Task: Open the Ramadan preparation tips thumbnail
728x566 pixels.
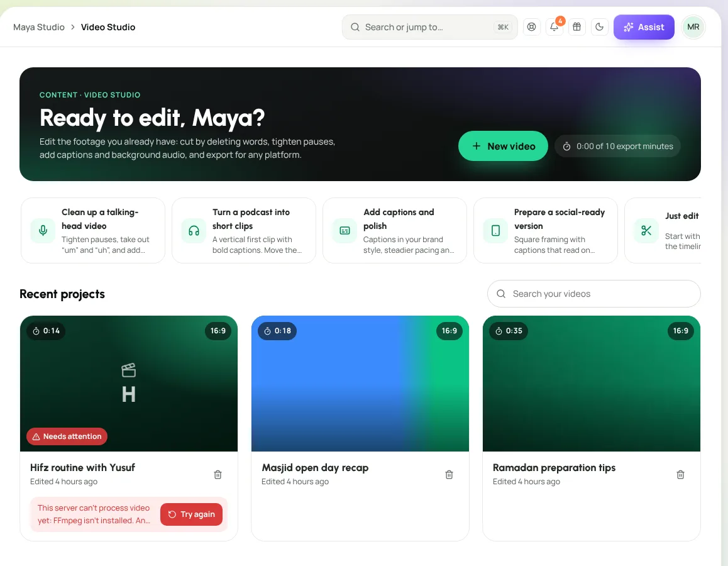Action: tap(592, 384)
